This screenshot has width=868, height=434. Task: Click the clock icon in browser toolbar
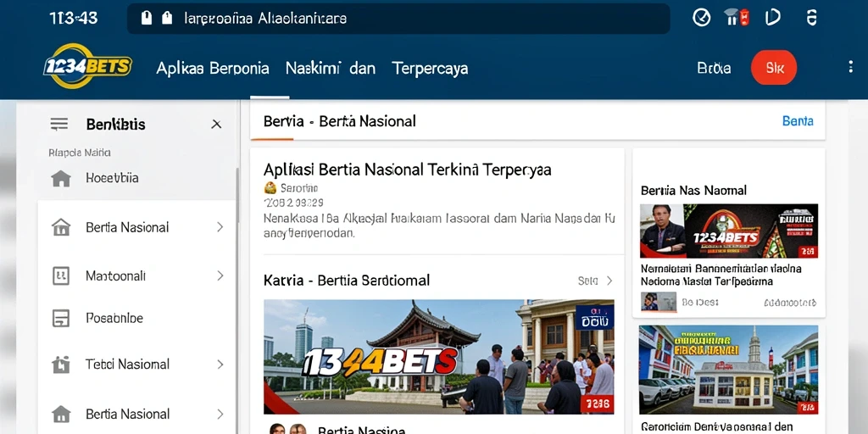(701, 18)
